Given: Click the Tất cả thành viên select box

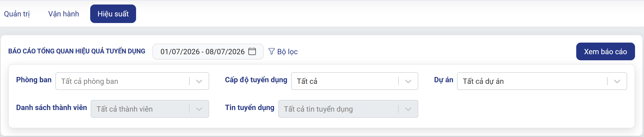Looking at the screenshot, I should coord(150,109).
